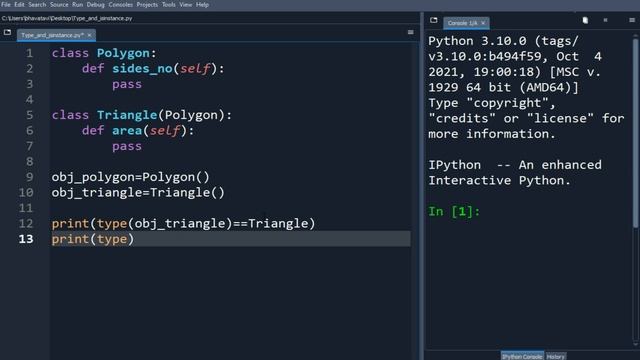Open the Run menu
Viewport: 640px width, 360px height.
(78, 5)
